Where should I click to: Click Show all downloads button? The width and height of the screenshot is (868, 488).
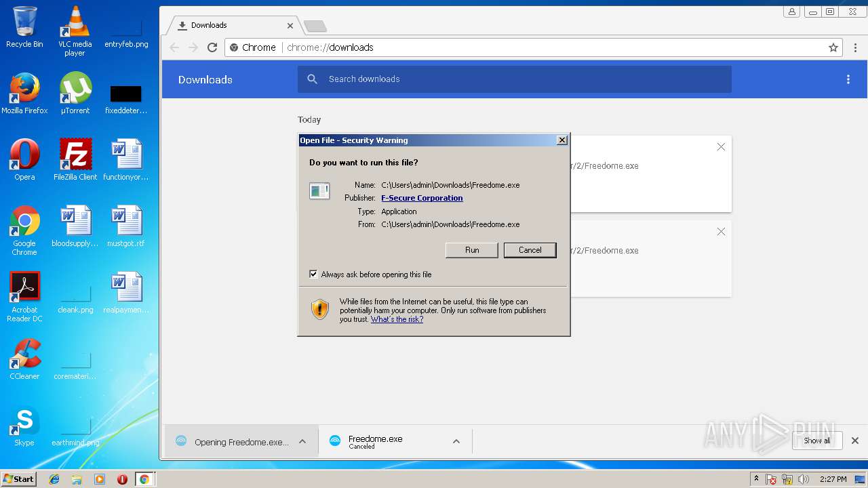pyautogui.click(x=816, y=441)
